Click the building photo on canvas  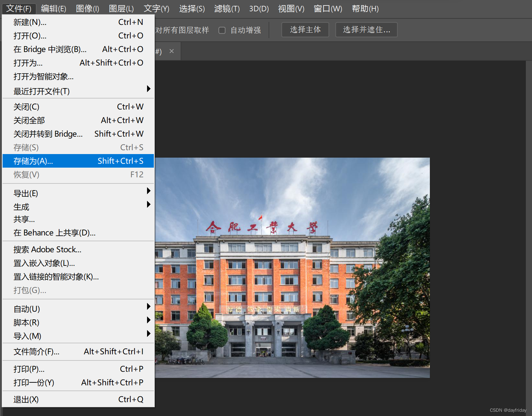292,267
